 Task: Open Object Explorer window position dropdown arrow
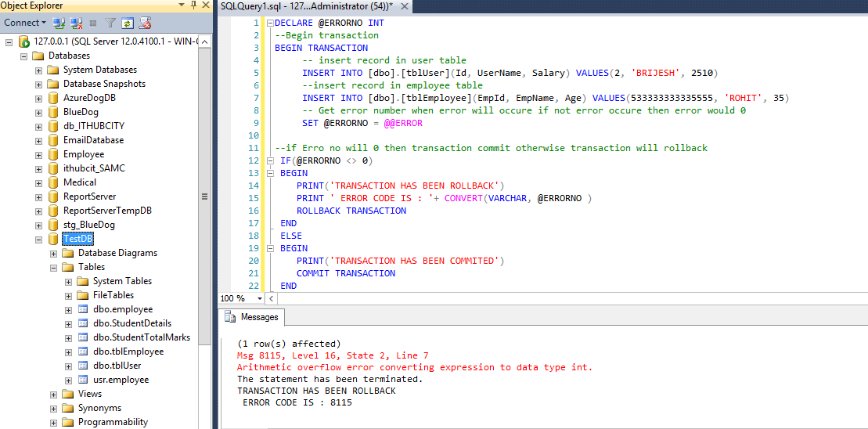click(182, 5)
